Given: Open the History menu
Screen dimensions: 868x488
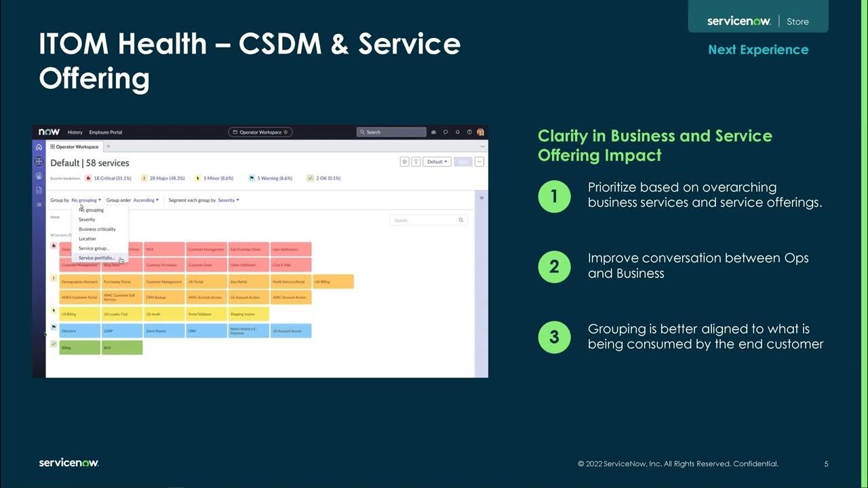Looking at the screenshot, I should (75, 132).
